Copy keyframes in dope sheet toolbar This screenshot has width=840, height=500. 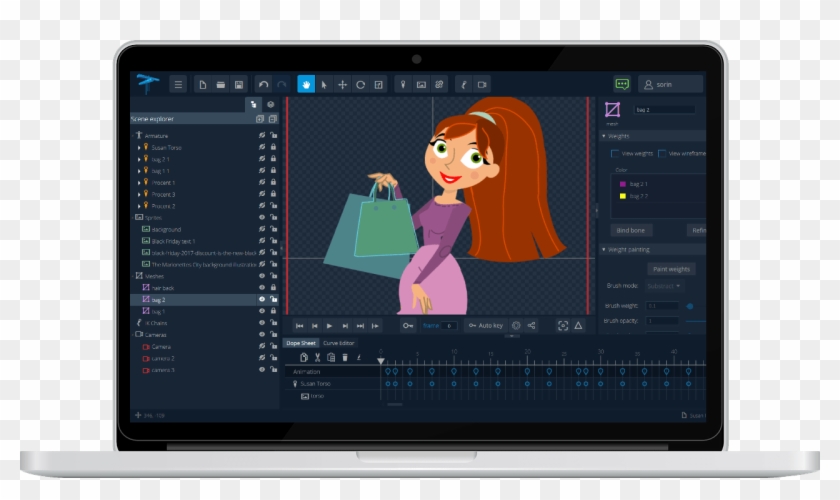tap(304, 357)
